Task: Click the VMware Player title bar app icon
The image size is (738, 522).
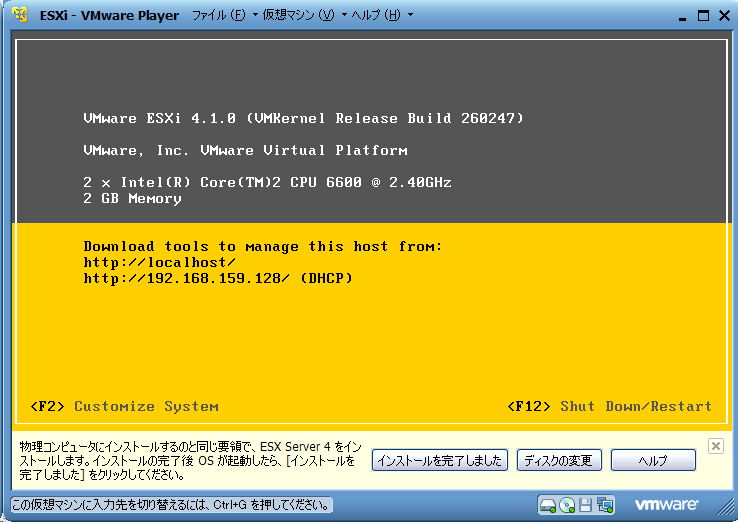Action: [20, 15]
